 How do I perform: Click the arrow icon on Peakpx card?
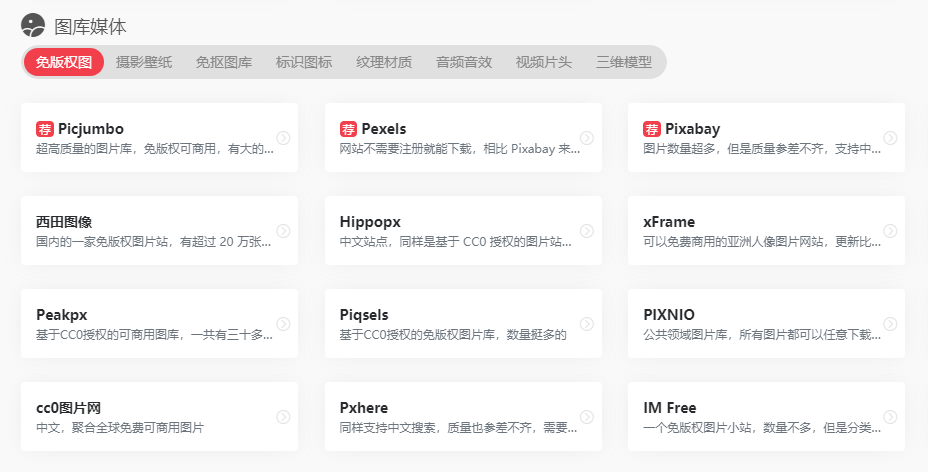[x=283, y=324]
